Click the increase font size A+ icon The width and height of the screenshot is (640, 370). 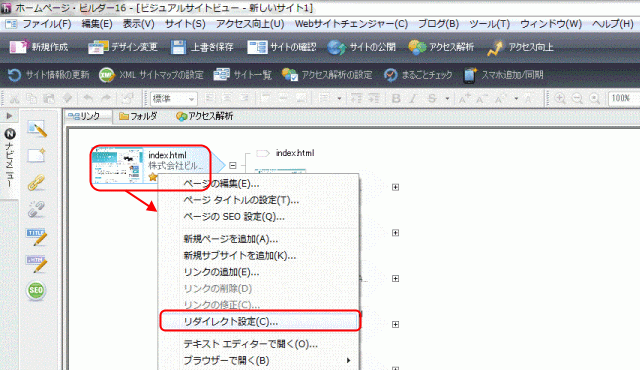click(x=464, y=99)
